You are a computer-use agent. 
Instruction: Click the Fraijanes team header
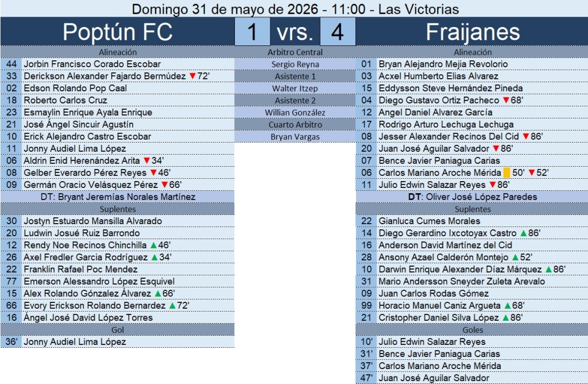tap(472, 32)
